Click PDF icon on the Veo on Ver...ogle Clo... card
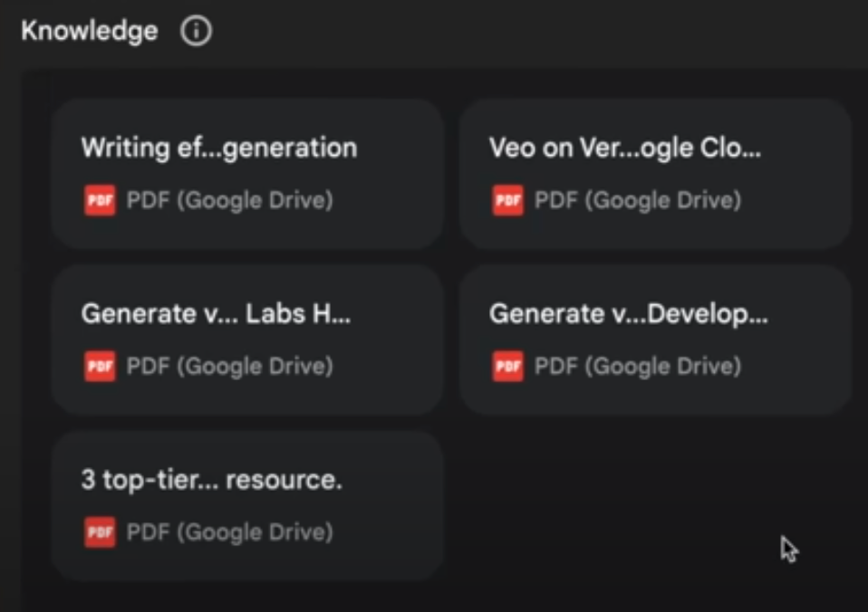 pyautogui.click(x=508, y=200)
